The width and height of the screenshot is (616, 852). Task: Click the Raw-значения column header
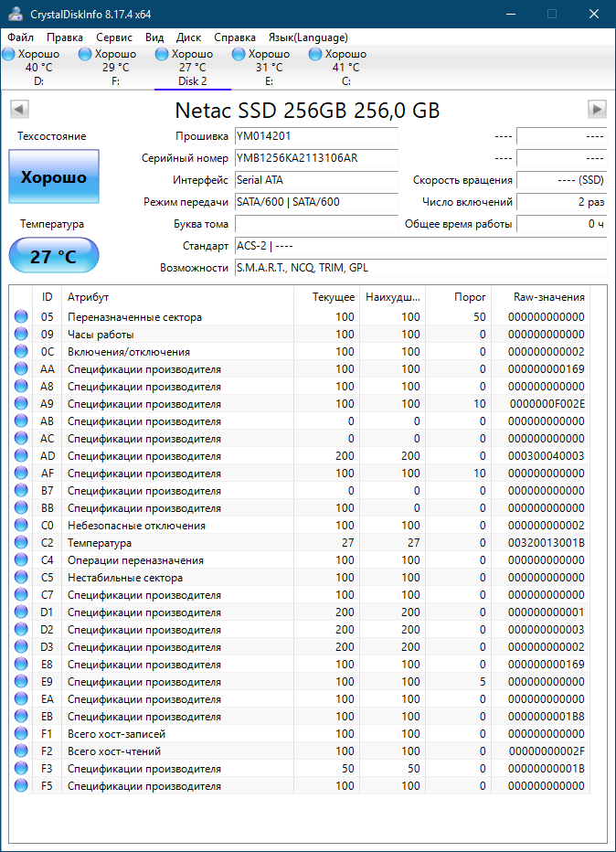(540, 297)
